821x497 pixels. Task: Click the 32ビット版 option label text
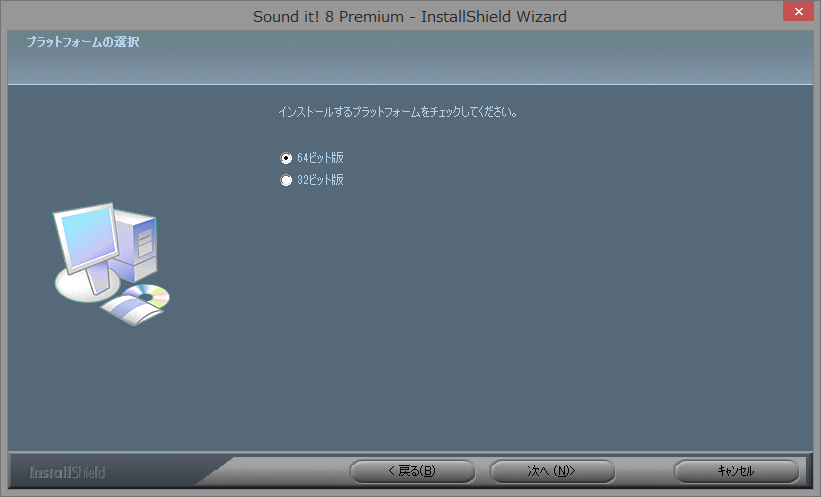(x=320, y=180)
